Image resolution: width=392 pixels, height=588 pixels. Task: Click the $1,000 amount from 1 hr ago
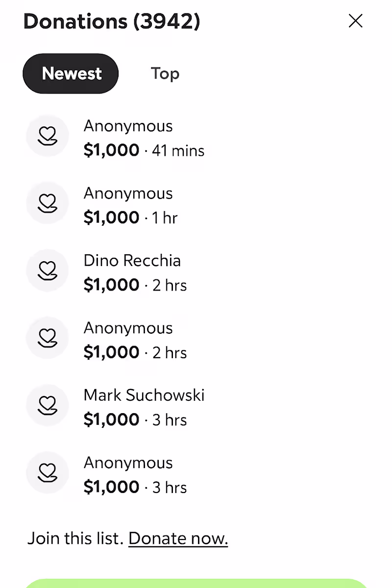click(x=112, y=217)
